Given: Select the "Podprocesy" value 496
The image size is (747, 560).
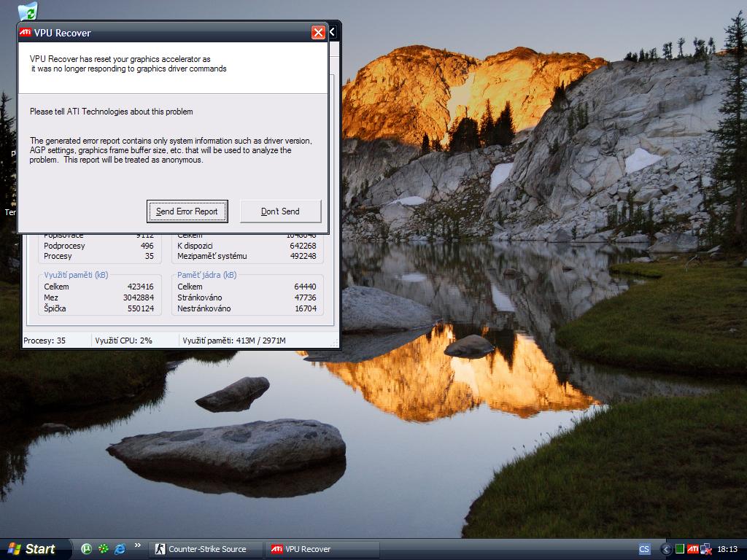Looking at the screenshot, I should click(x=147, y=246).
